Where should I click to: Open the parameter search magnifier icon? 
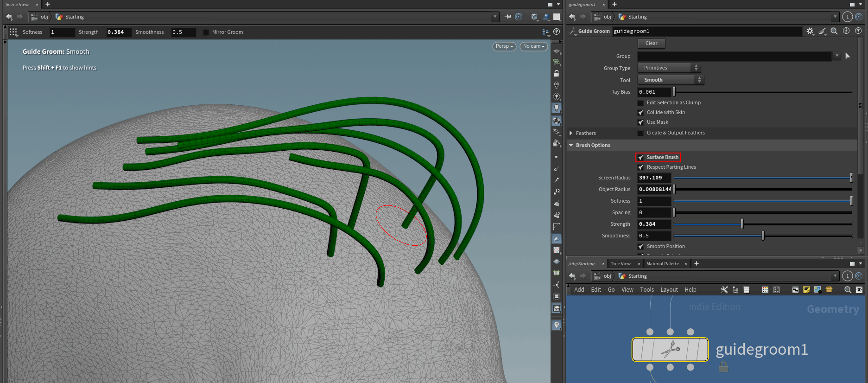click(834, 31)
